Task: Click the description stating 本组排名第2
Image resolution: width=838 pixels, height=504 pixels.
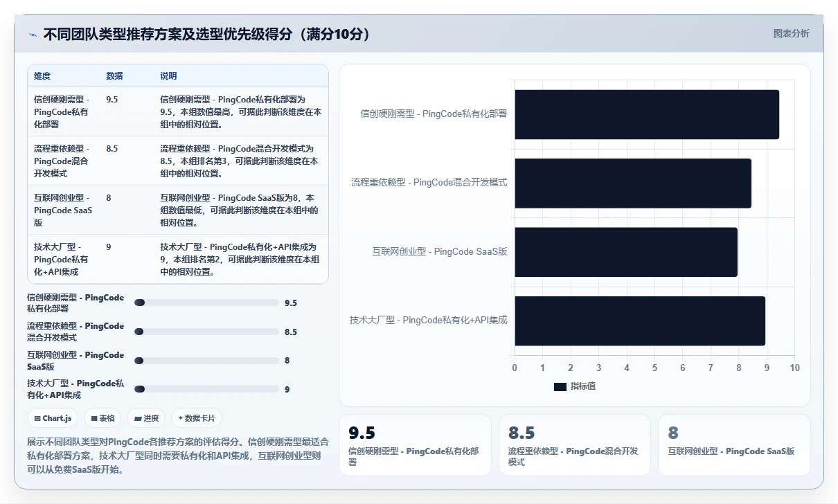Action: [240, 259]
